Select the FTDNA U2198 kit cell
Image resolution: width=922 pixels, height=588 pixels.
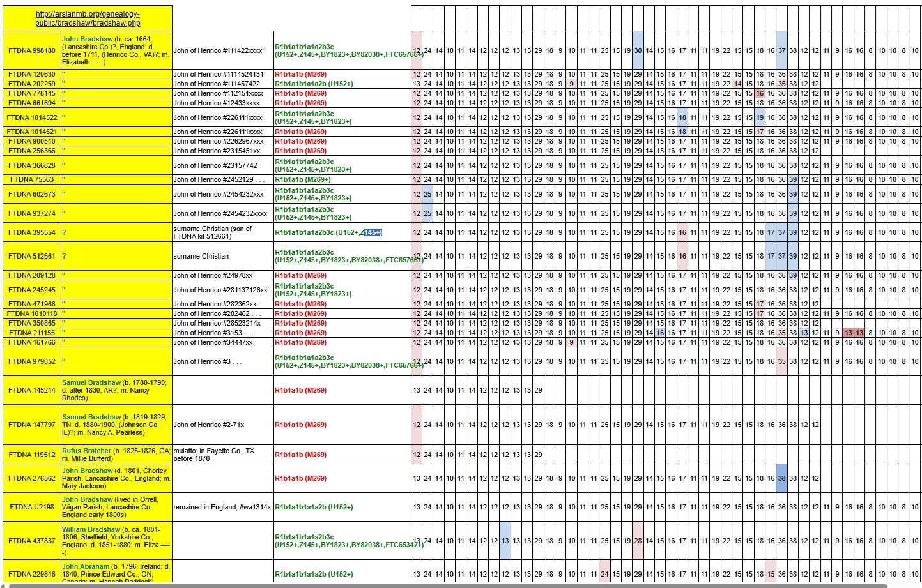click(x=32, y=508)
